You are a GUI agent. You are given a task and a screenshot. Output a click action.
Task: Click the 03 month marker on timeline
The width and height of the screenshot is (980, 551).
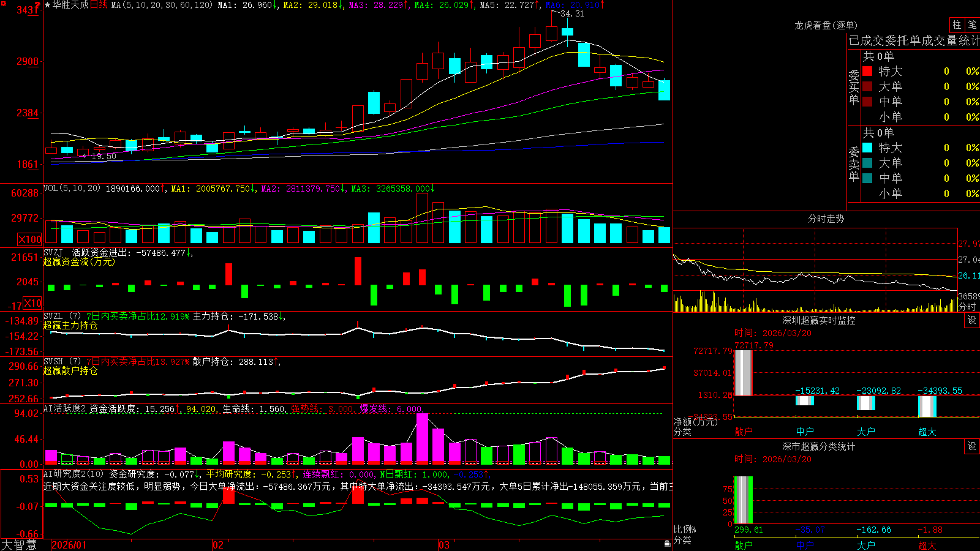tap(444, 545)
